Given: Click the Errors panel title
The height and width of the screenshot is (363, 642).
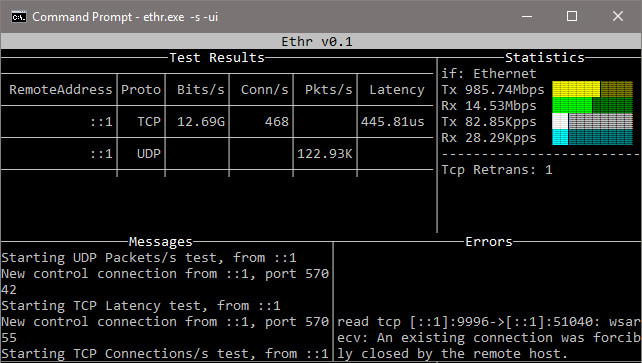Looking at the screenshot, I should click(x=489, y=241).
